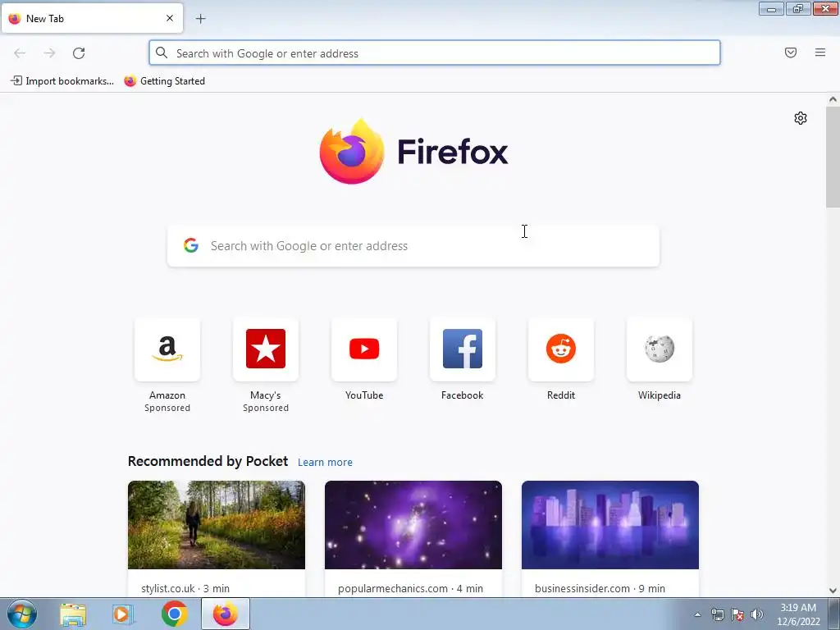Launch Windows Media Player from taskbar
840x630 pixels.
point(123,614)
